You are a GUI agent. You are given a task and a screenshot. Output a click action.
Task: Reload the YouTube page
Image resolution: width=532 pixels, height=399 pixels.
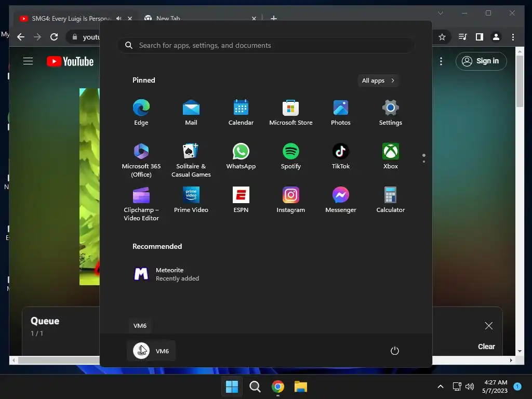54,37
